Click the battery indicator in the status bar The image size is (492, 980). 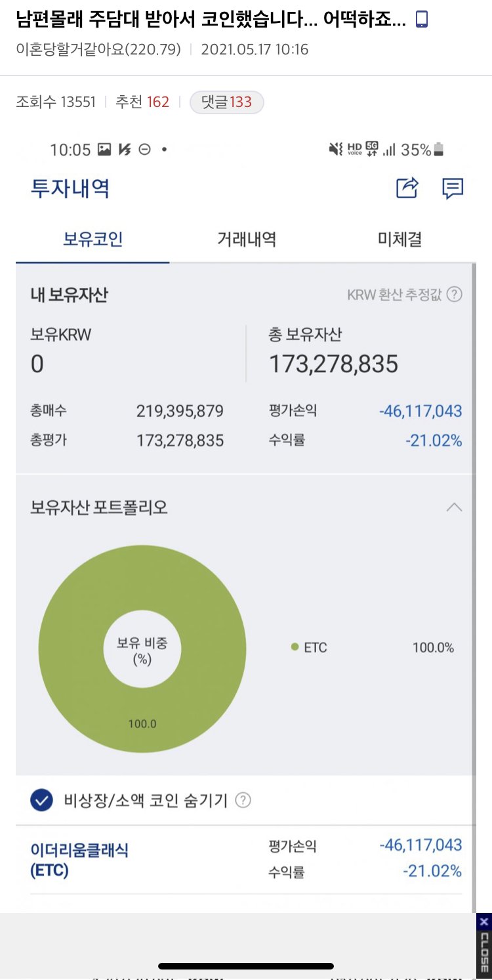440,150
